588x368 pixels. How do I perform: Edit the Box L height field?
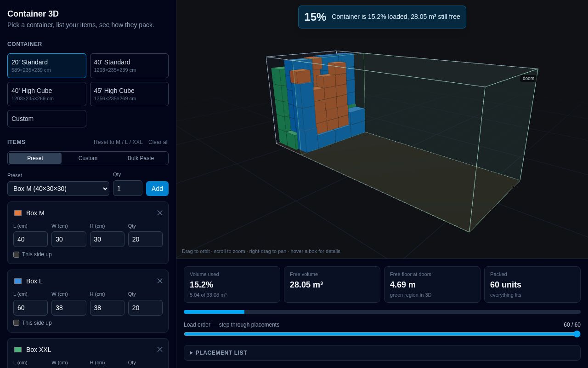point(107,308)
